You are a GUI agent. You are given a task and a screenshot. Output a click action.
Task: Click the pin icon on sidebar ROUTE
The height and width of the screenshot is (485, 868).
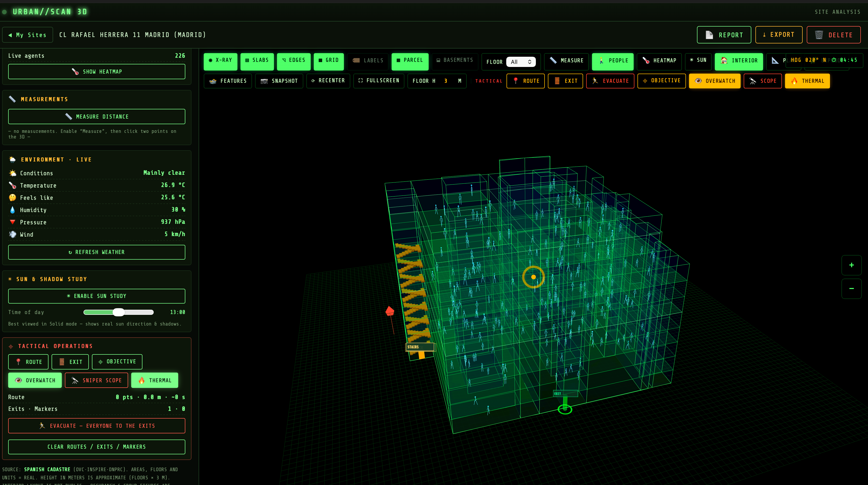[x=19, y=362]
